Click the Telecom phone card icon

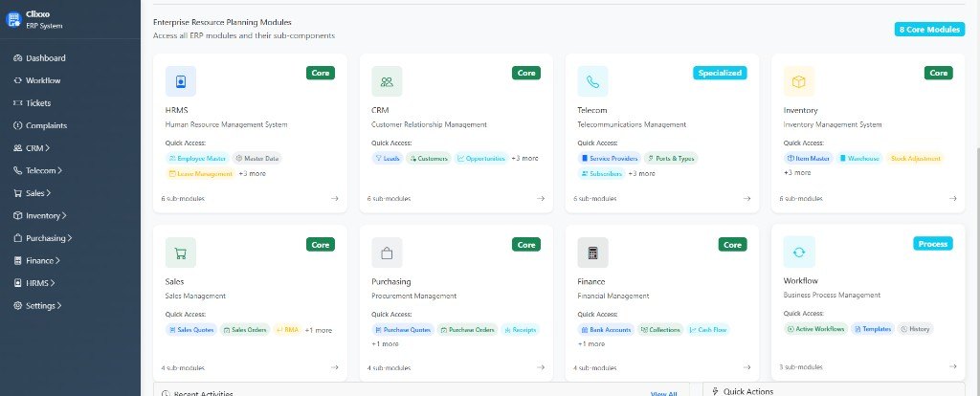pyautogui.click(x=592, y=81)
